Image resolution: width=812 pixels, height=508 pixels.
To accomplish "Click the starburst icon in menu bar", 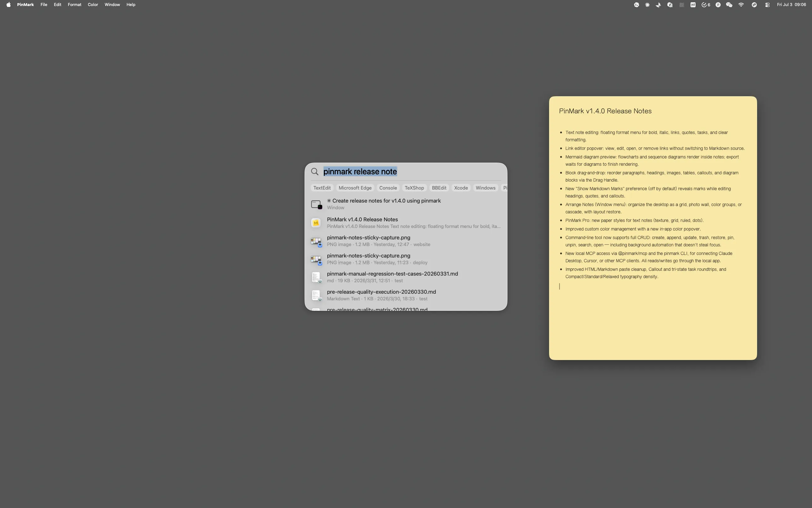I will 647,5.
